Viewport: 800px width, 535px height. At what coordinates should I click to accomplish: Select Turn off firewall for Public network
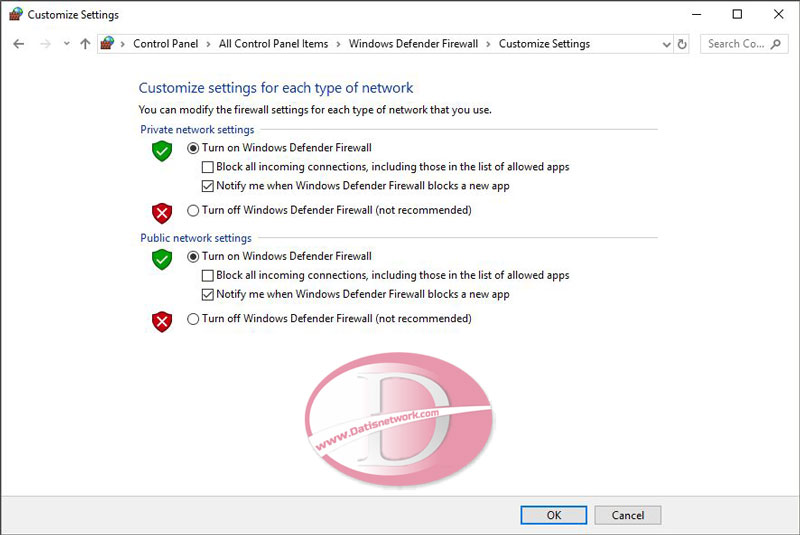(193, 319)
